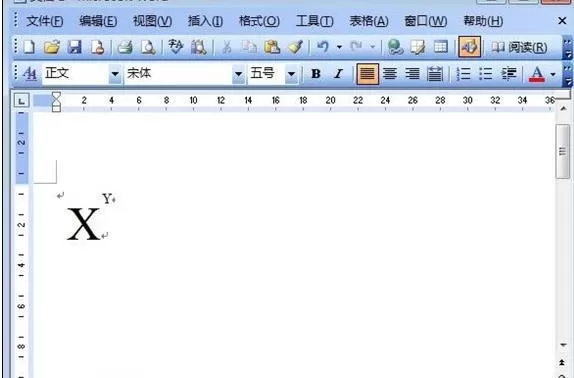Place cursor after the superscript Y

tap(112, 199)
